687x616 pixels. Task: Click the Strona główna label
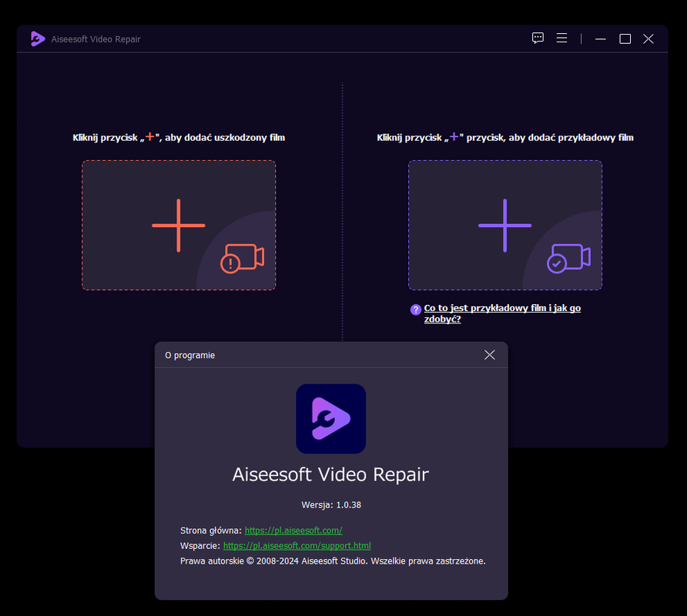[211, 531]
